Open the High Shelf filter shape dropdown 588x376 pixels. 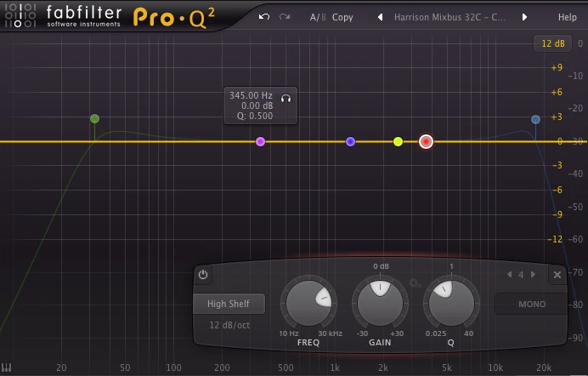pyautogui.click(x=229, y=304)
